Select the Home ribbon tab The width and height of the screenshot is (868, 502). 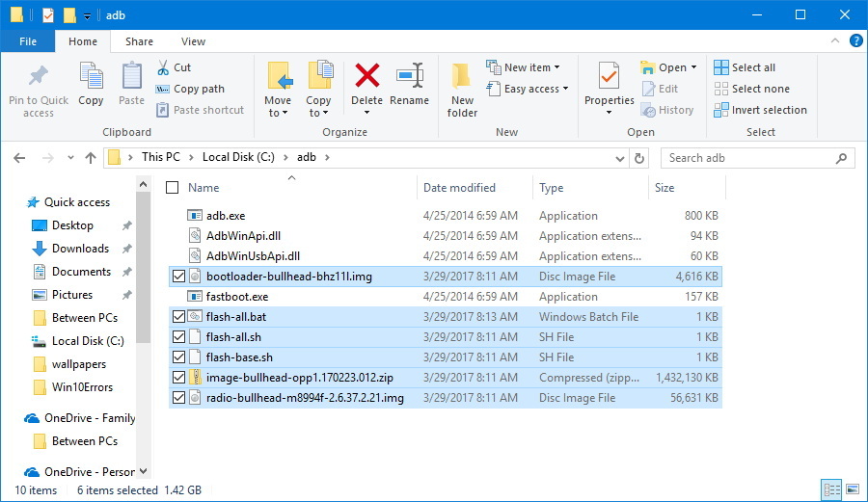[83, 41]
